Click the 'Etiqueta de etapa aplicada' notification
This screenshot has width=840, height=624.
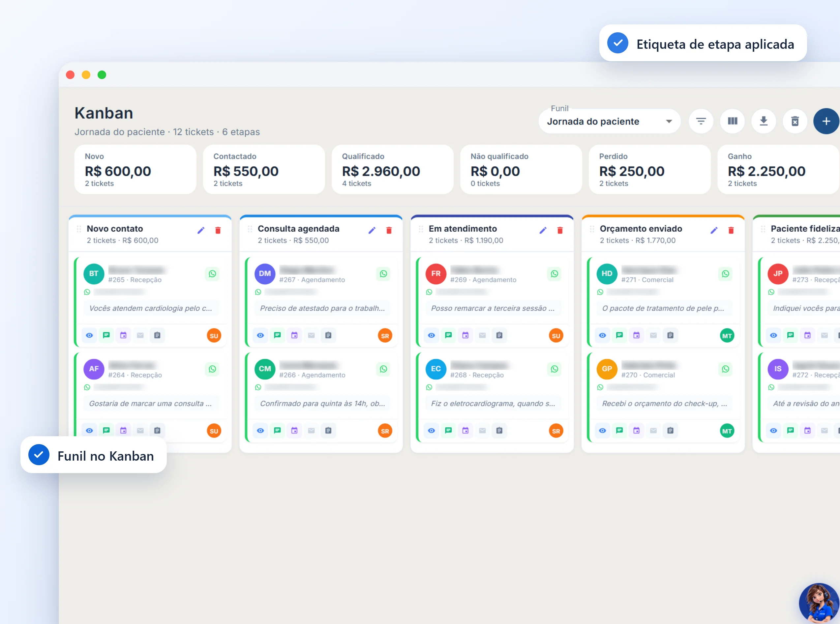click(x=703, y=43)
